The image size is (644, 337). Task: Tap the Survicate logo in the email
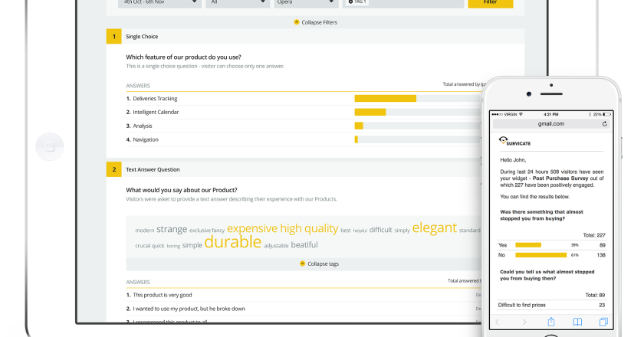pos(514,141)
